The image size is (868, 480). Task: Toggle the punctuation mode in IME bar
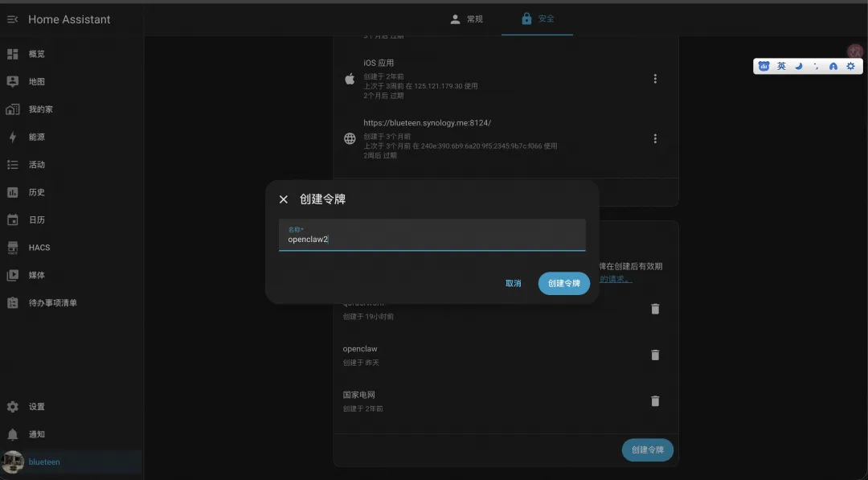tap(816, 67)
